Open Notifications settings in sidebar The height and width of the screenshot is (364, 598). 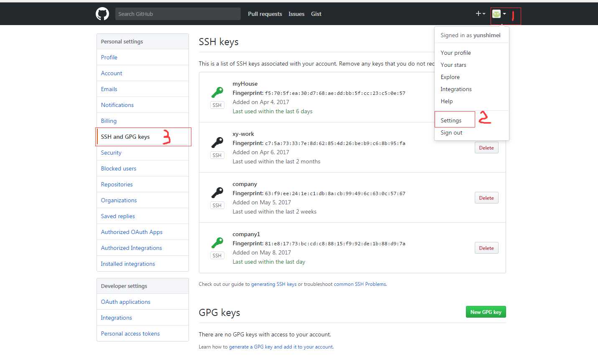tap(143, 105)
